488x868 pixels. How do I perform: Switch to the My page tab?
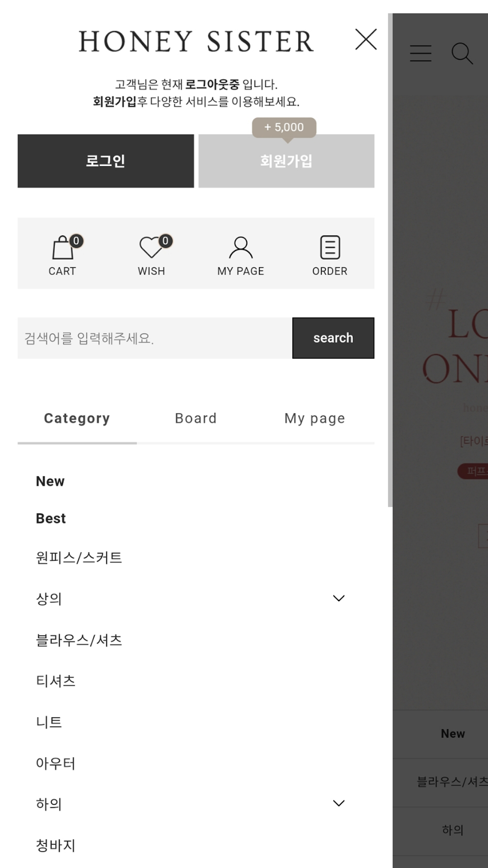[x=315, y=419]
